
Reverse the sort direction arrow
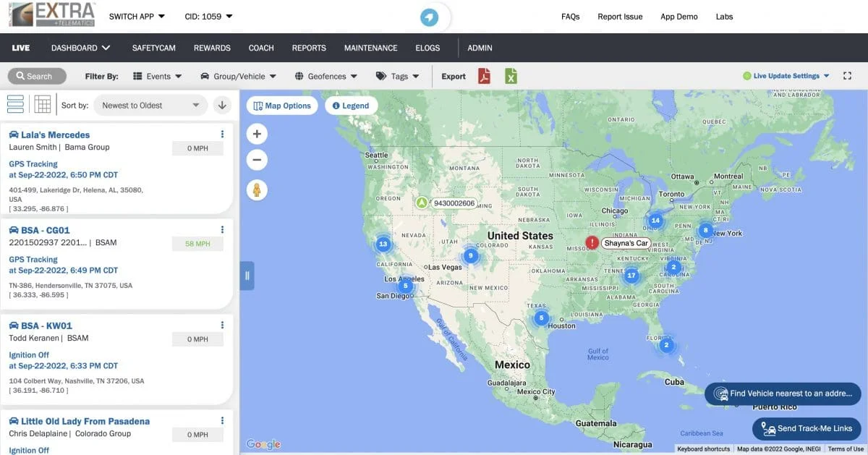pyautogui.click(x=222, y=105)
